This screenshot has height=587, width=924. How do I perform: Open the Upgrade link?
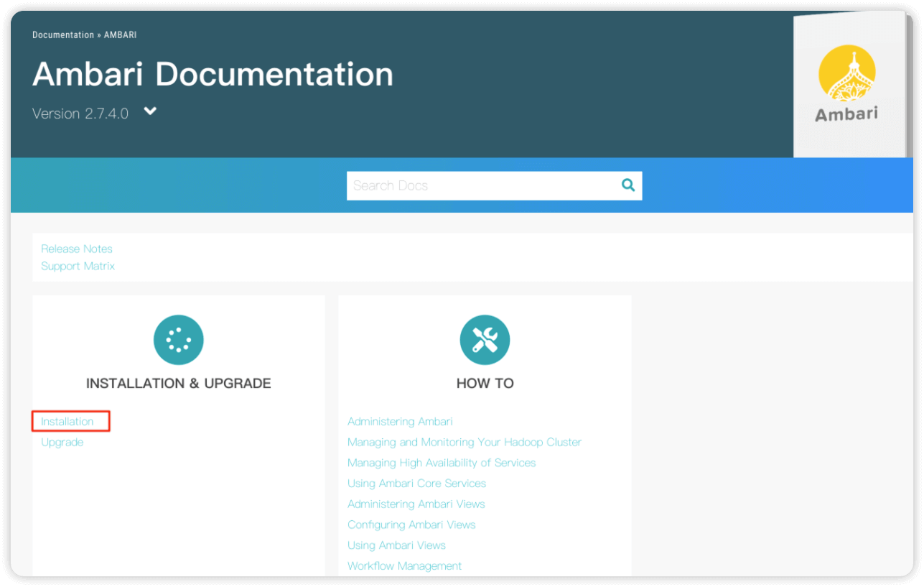pos(62,442)
